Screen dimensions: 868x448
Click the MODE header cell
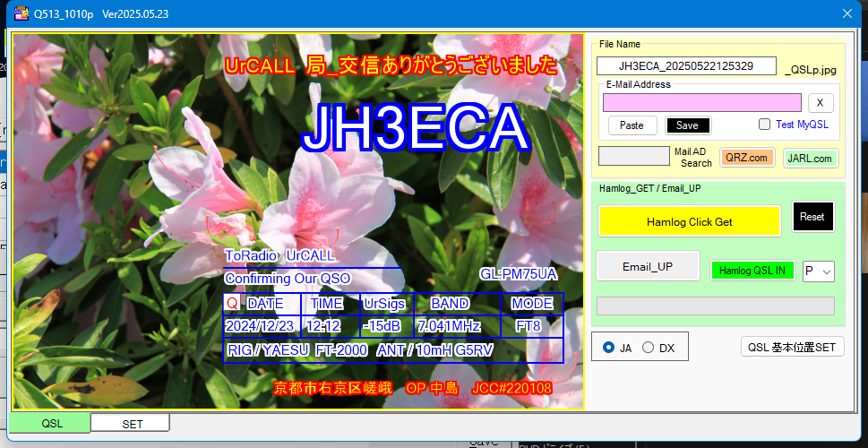click(x=531, y=304)
